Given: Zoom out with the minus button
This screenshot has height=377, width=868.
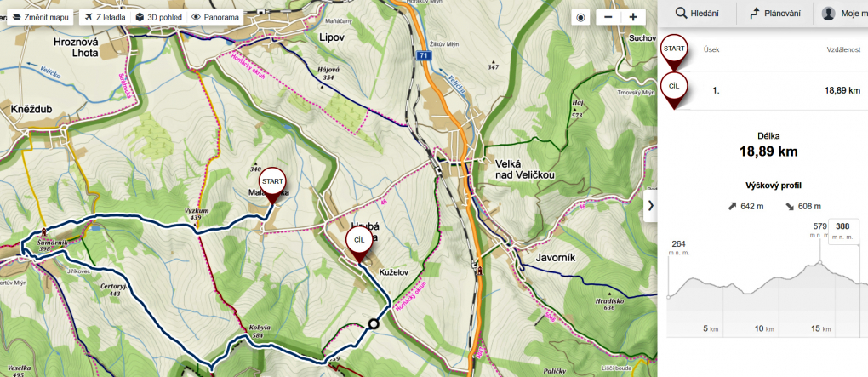Looking at the screenshot, I should [608, 17].
